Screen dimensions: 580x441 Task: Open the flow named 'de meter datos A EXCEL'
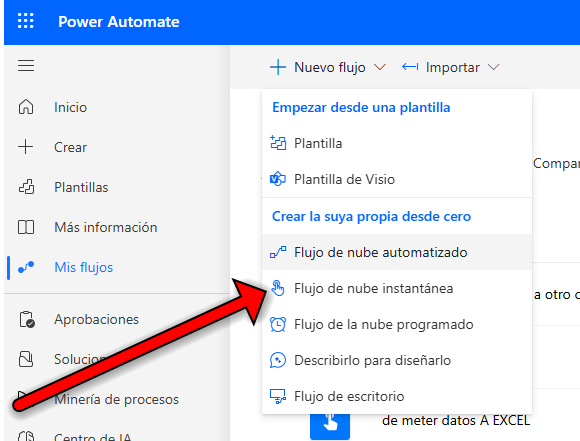click(x=456, y=421)
